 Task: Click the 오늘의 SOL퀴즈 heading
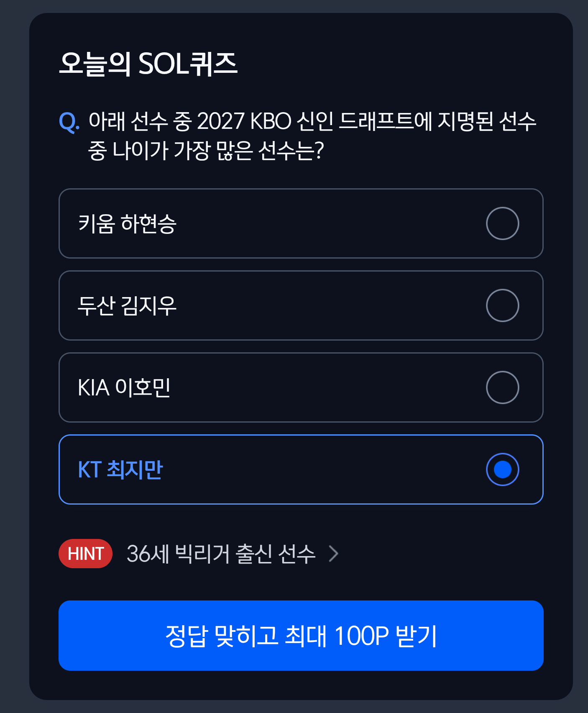point(148,64)
